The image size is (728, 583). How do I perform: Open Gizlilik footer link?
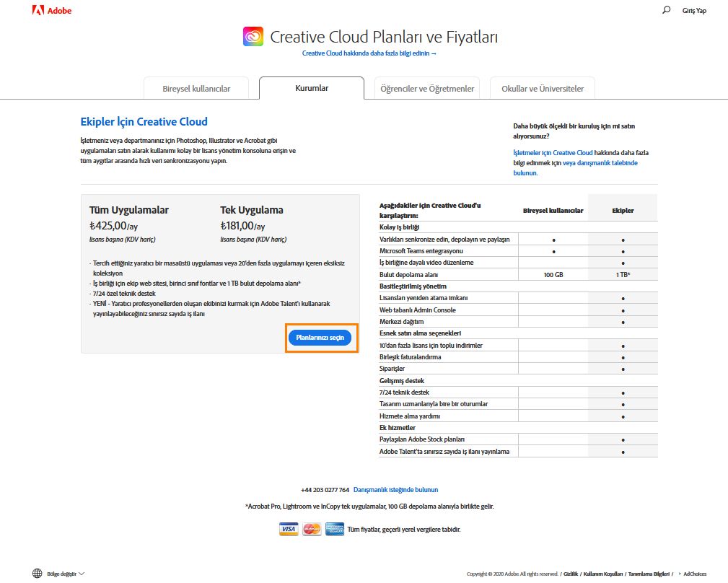click(571, 574)
